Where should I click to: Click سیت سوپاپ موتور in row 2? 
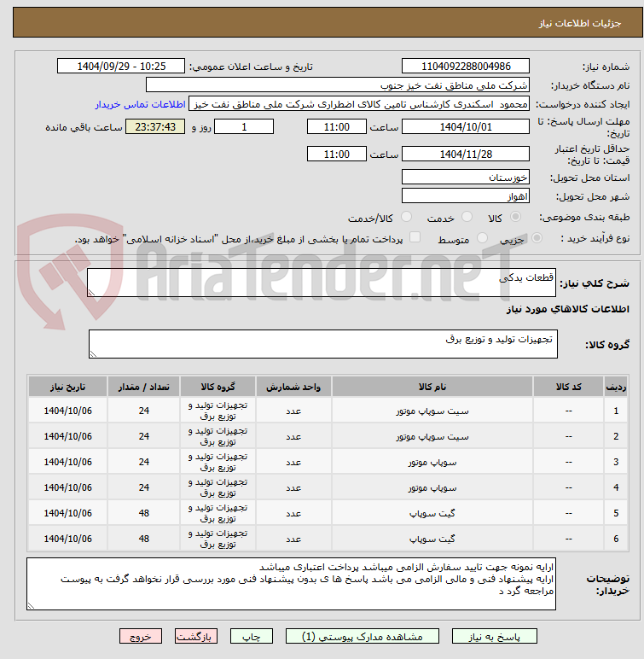click(x=432, y=437)
